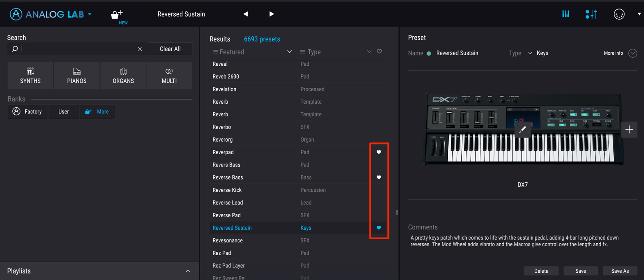This screenshot has width=644, height=280.
Task: Go to next preset arrow
Action: [x=271, y=14]
